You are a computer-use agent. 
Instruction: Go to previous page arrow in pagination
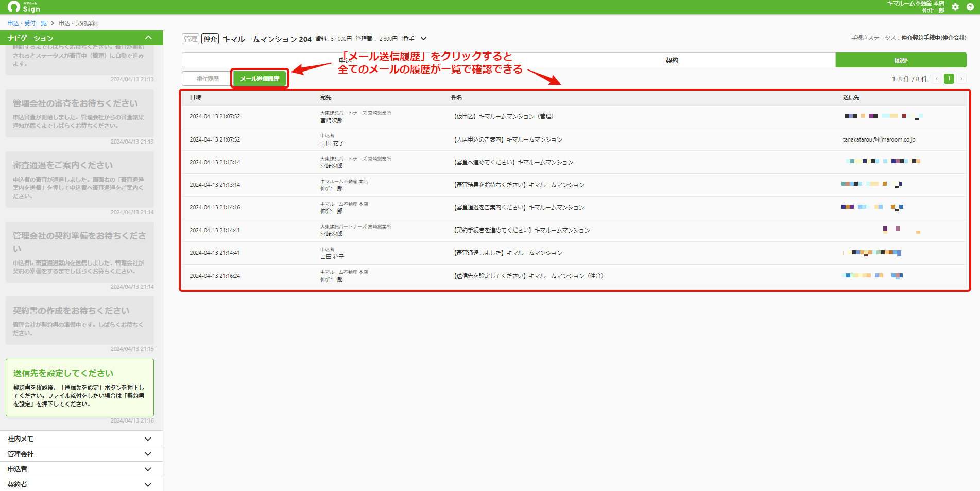click(x=937, y=79)
